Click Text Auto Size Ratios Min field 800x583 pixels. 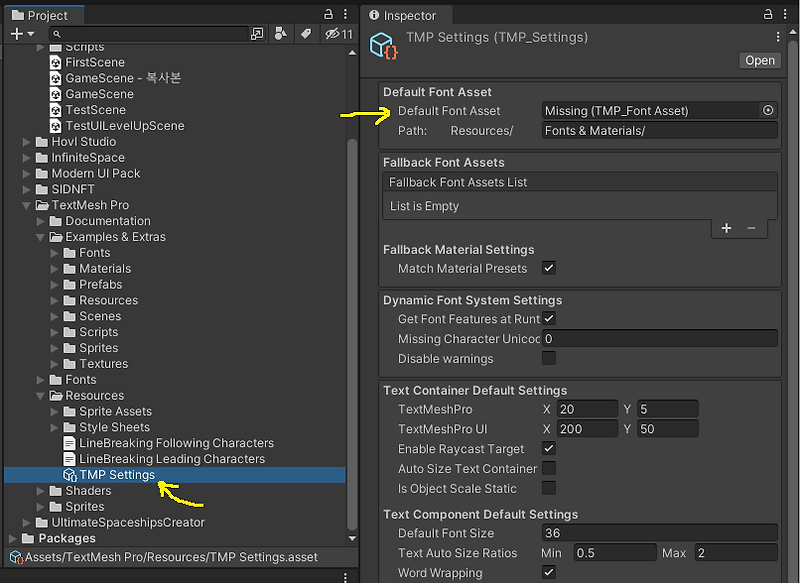pos(615,553)
